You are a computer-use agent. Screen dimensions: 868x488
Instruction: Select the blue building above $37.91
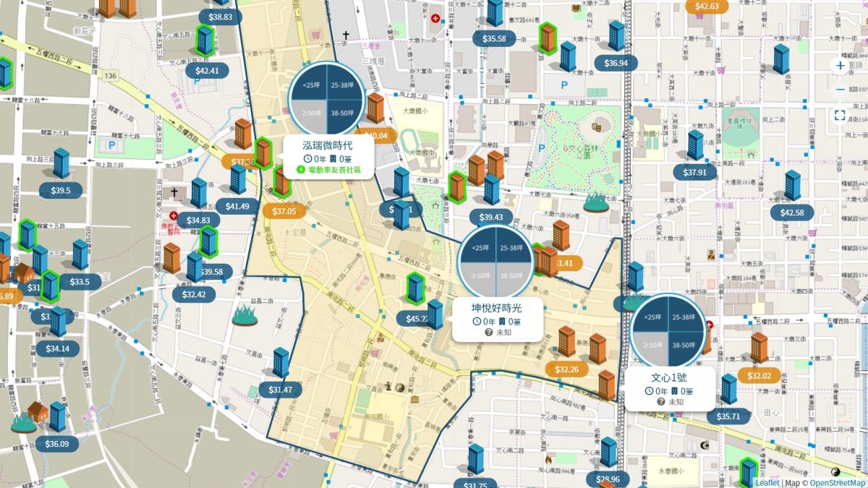click(x=695, y=145)
